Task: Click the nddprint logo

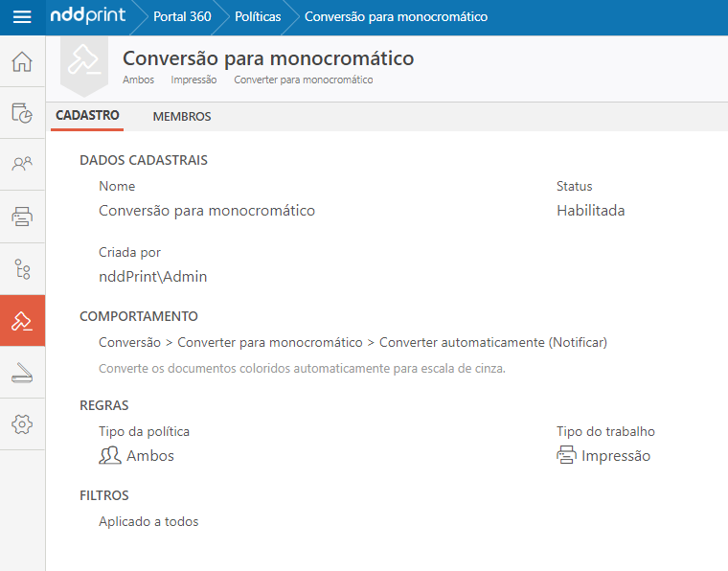Action: tap(87, 17)
